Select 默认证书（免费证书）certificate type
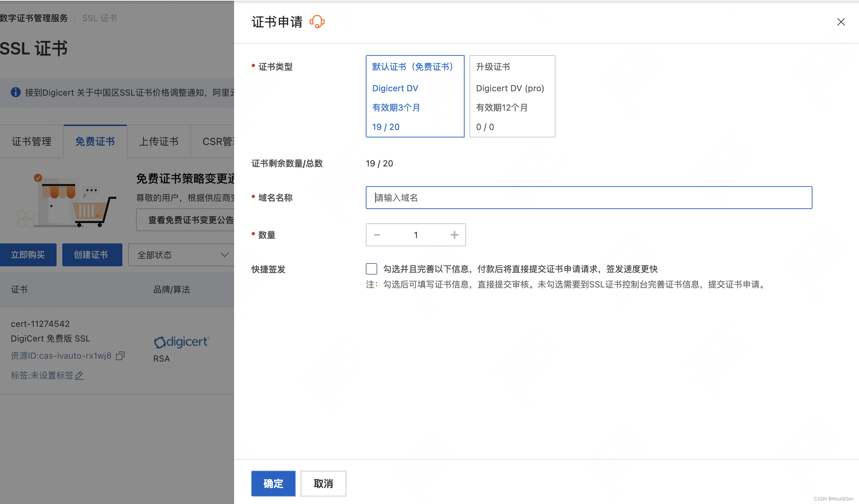Image resolution: width=859 pixels, height=504 pixels. click(x=415, y=96)
